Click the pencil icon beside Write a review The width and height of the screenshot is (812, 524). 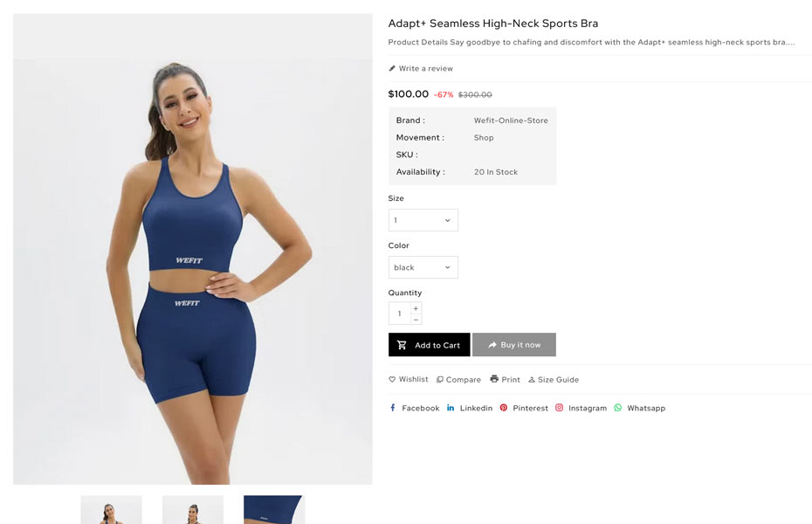coord(392,68)
